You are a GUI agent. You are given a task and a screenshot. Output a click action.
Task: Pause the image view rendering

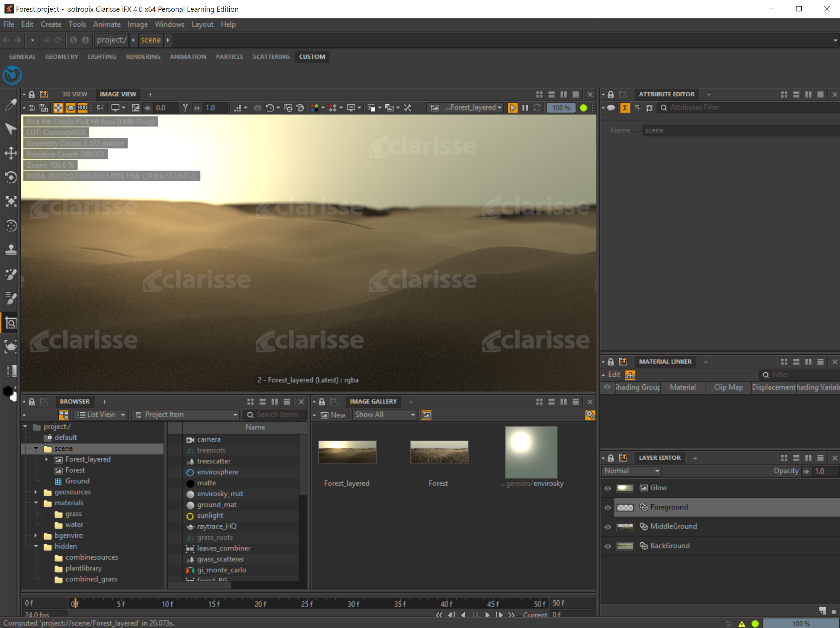525,108
